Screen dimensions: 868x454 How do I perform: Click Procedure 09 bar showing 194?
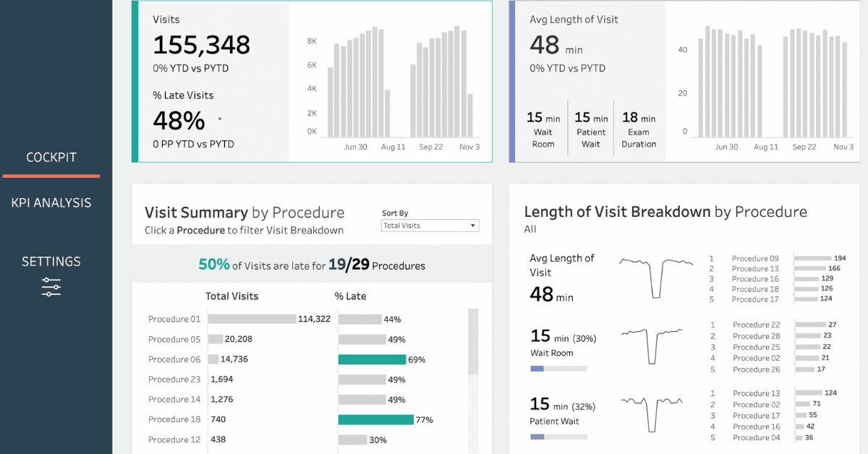[x=812, y=258]
